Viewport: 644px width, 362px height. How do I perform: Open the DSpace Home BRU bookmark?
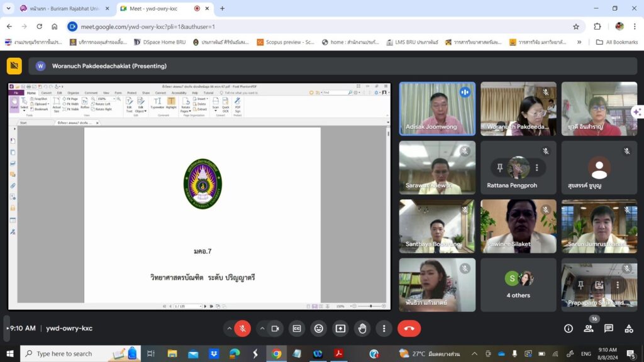pos(160,42)
